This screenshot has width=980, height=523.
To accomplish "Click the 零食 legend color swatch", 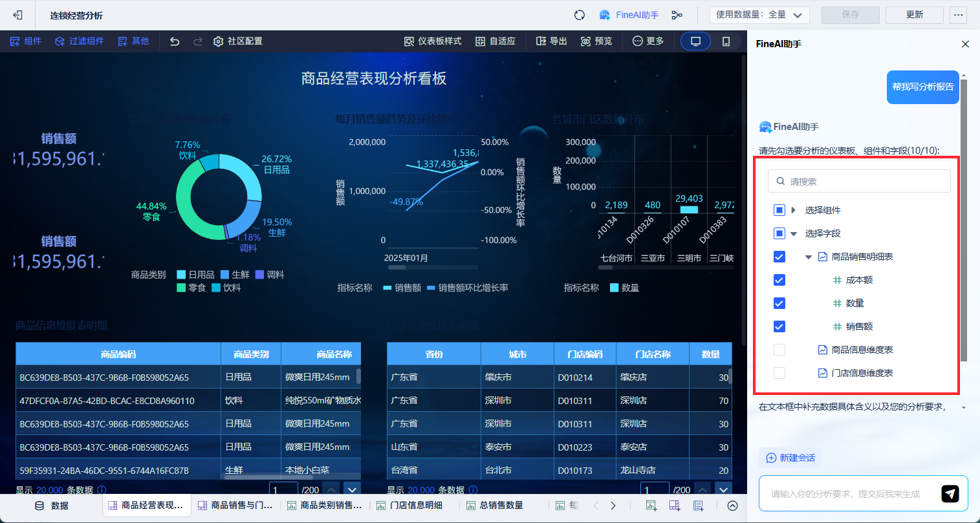I will click(181, 288).
